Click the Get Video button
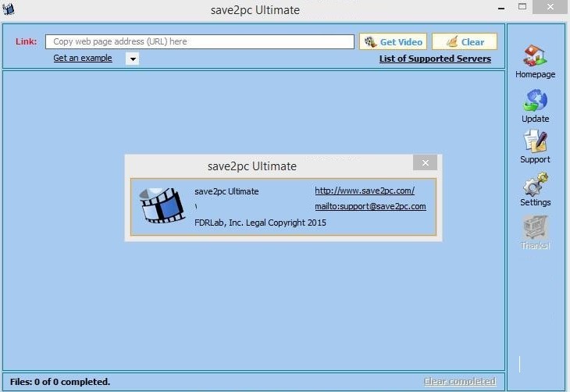This screenshot has height=392, width=570. 393,42
